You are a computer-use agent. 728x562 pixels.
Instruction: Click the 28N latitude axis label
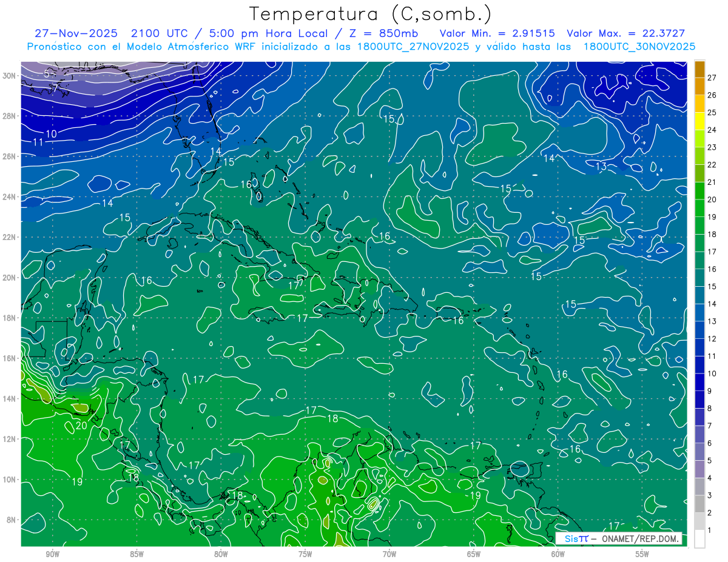(10, 116)
